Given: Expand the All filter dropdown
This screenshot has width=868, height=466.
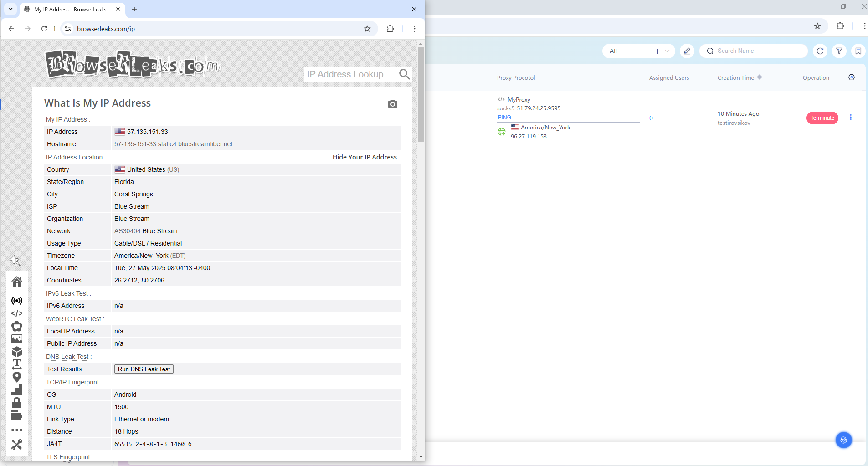Looking at the screenshot, I should point(639,51).
